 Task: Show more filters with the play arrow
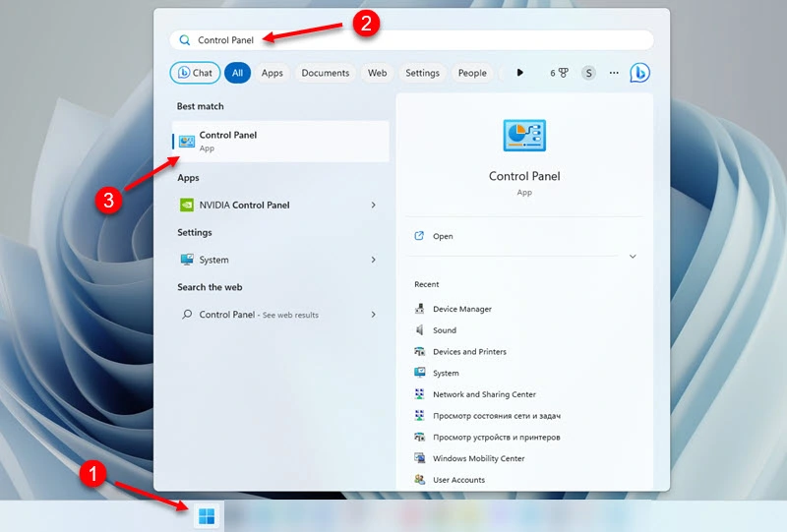coord(520,73)
